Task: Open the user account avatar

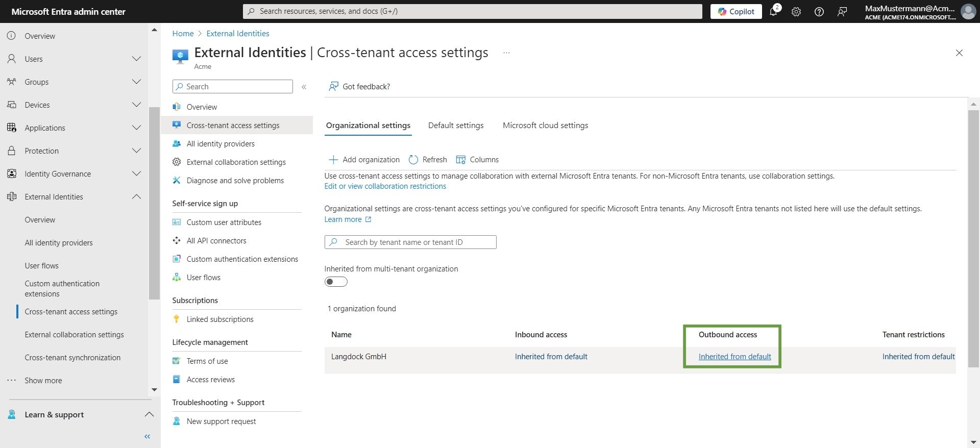Action: 968,11
